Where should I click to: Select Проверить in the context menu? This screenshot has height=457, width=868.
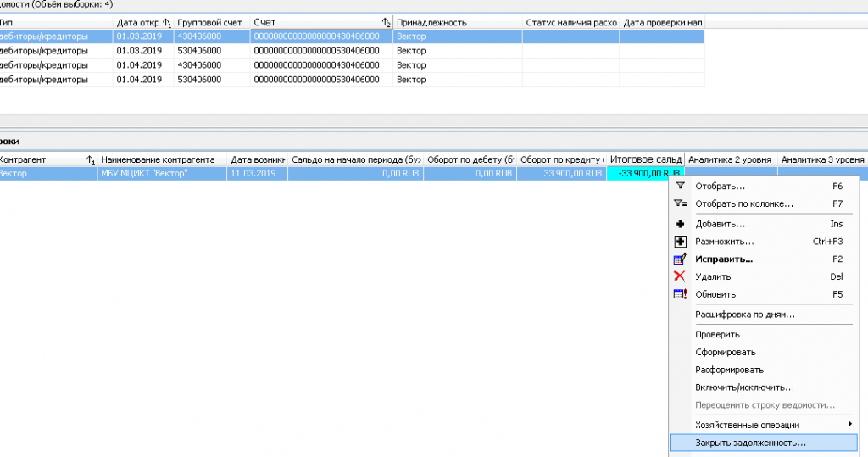(x=716, y=334)
